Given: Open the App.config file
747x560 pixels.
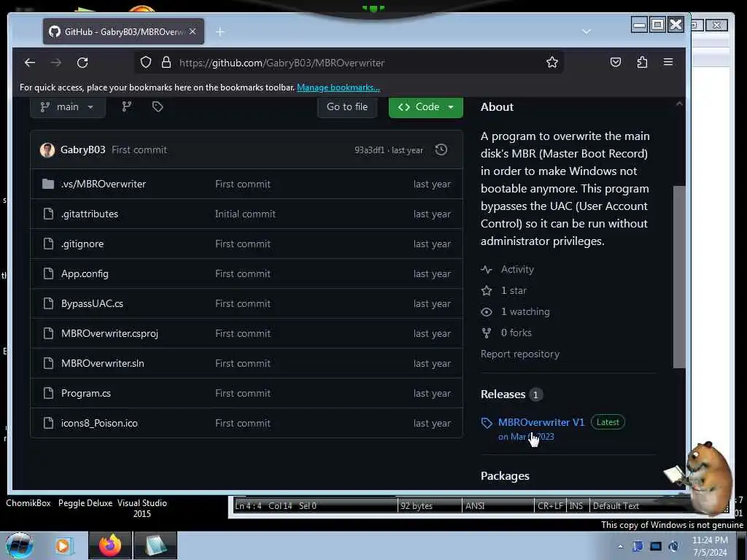Looking at the screenshot, I should (x=85, y=274).
